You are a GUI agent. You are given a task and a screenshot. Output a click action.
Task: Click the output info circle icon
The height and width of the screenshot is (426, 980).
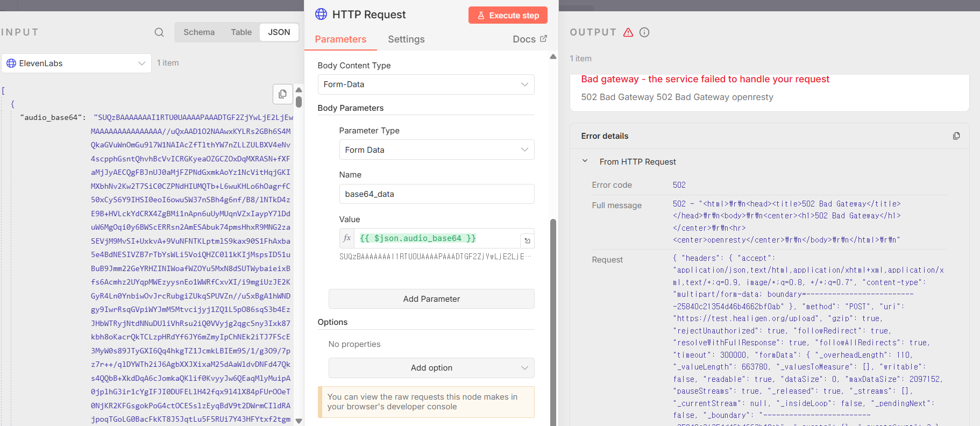[x=644, y=32]
